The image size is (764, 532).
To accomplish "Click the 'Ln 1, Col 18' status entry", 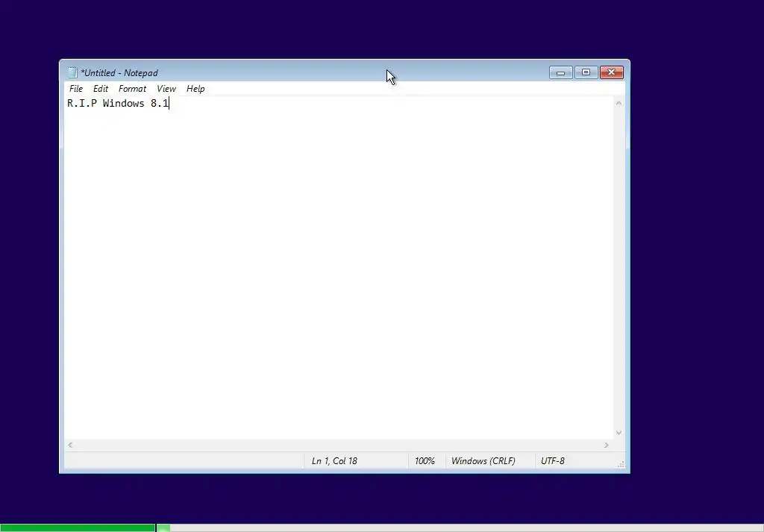I will pos(334,461).
